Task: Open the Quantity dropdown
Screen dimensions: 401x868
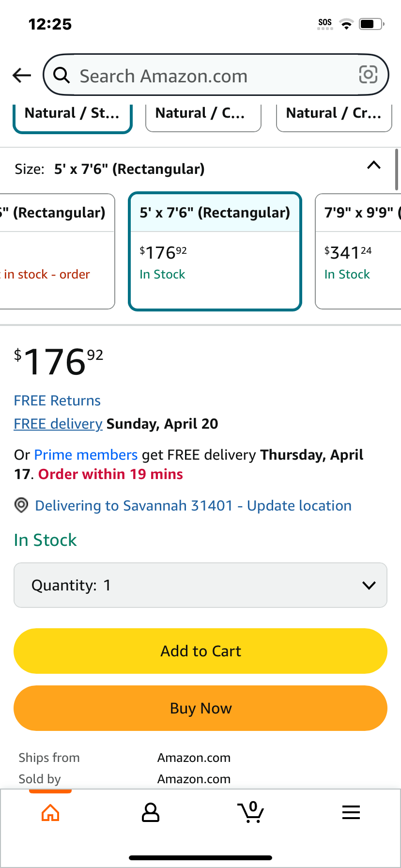Action: [200, 585]
